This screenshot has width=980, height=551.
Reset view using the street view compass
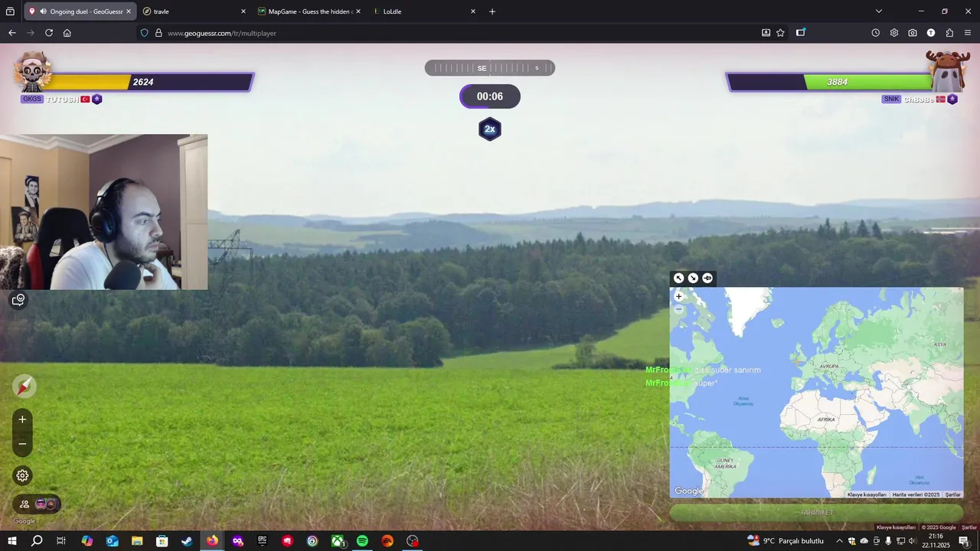pyautogui.click(x=24, y=386)
